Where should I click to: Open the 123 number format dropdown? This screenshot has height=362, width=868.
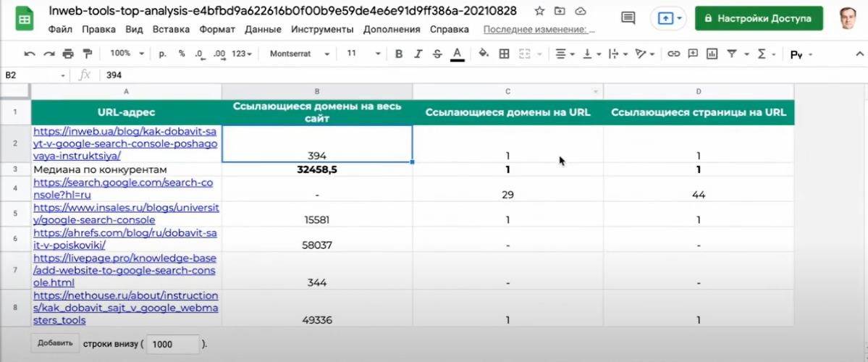[242, 54]
